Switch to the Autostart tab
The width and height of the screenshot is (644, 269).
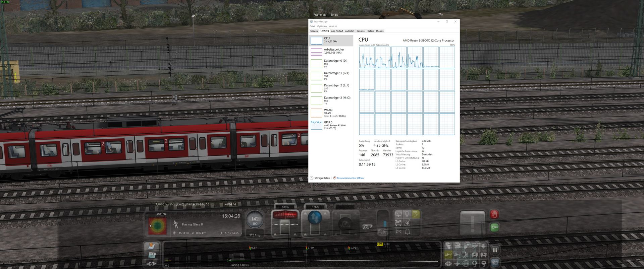point(350,31)
